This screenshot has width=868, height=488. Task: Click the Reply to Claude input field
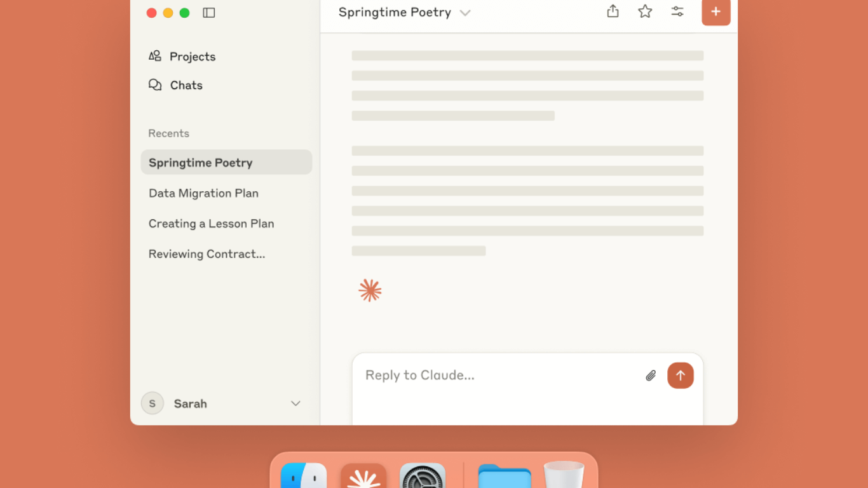click(496, 376)
